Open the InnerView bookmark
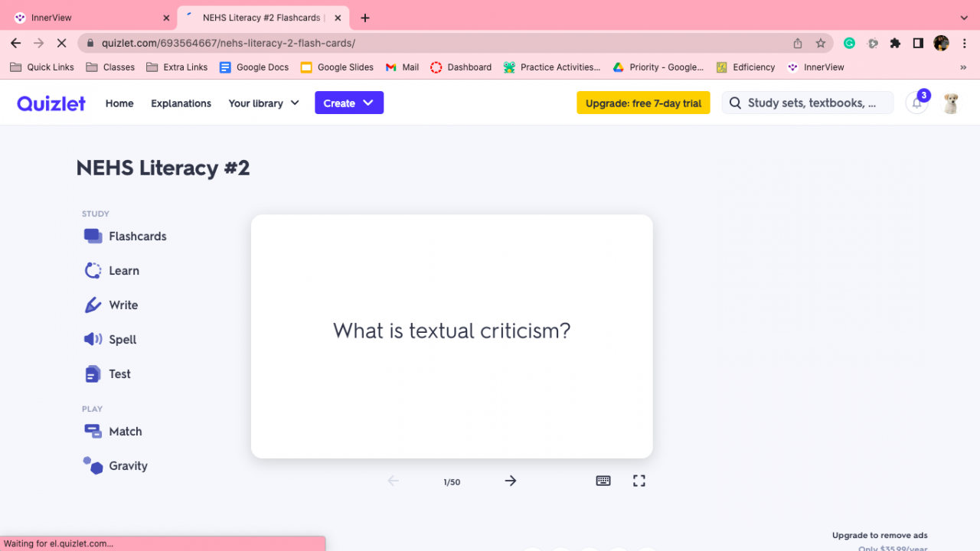Screen dimensions: 980x551 [816, 67]
